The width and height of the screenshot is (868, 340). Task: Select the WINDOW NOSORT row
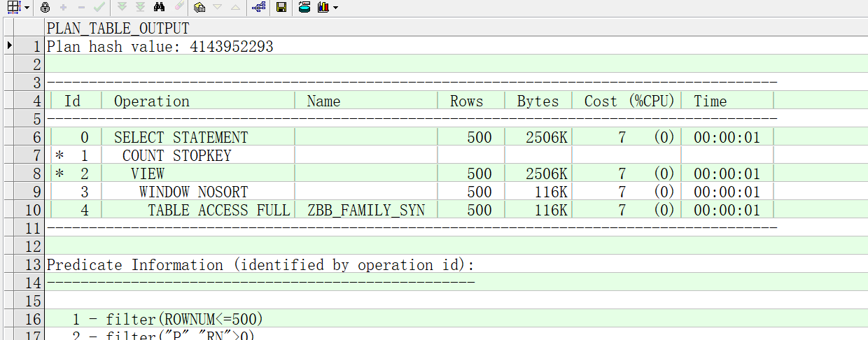click(193, 192)
